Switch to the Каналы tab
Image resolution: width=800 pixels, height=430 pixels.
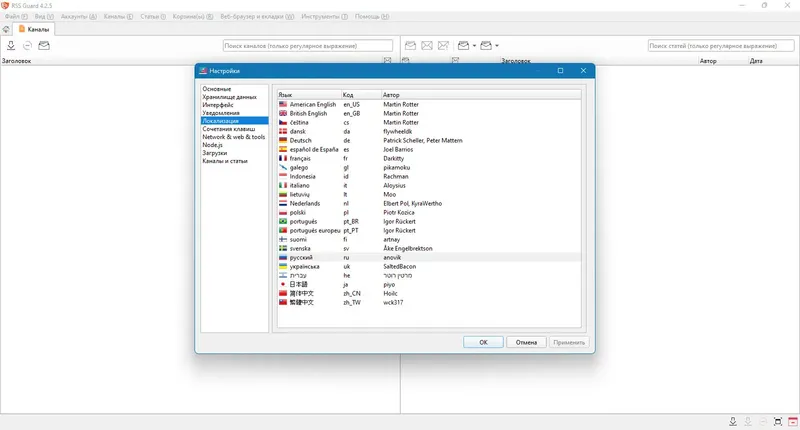coord(34,30)
